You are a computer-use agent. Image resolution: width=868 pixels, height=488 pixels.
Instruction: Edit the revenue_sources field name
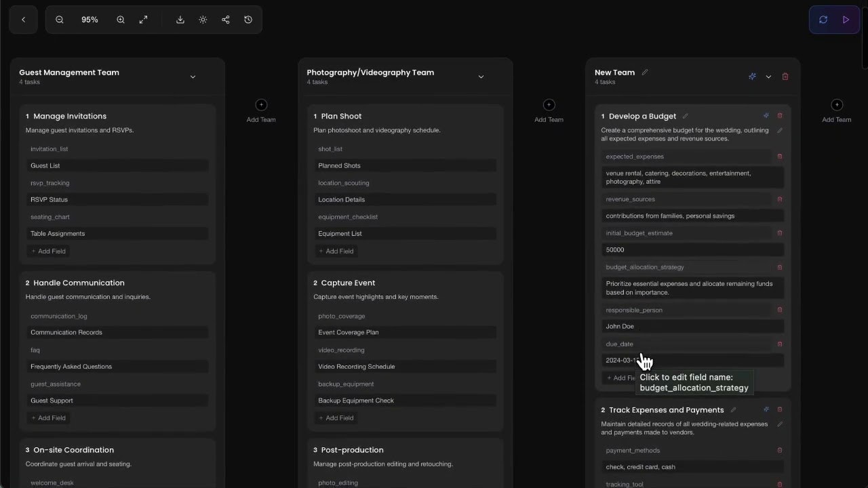point(686,199)
